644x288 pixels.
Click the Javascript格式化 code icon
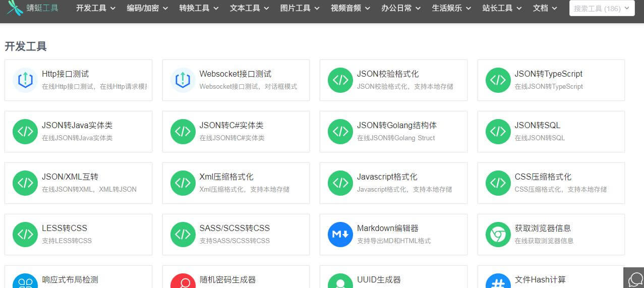coord(340,183)
